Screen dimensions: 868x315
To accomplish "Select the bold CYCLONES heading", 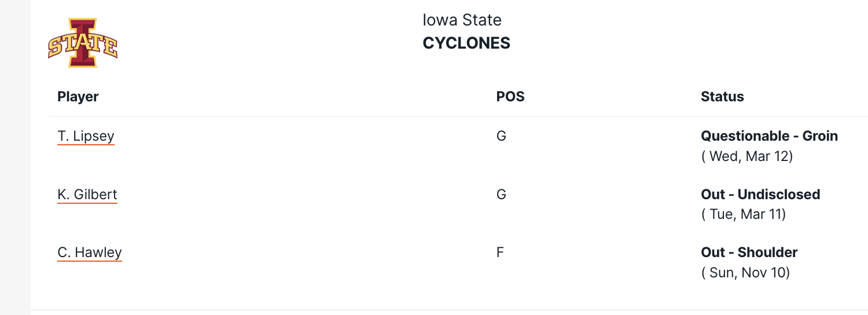I will click(466, 43).
